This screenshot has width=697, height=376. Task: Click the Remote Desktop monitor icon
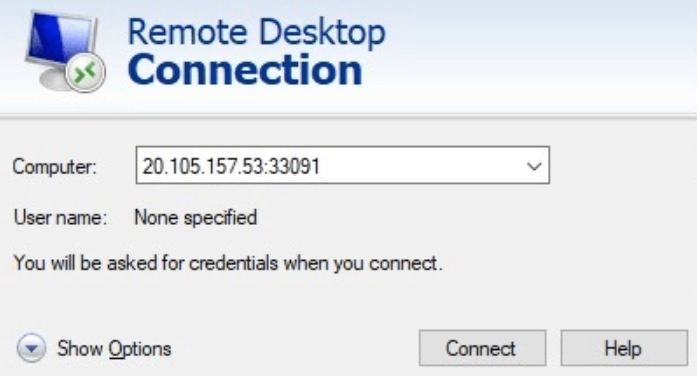click(65, 51)
